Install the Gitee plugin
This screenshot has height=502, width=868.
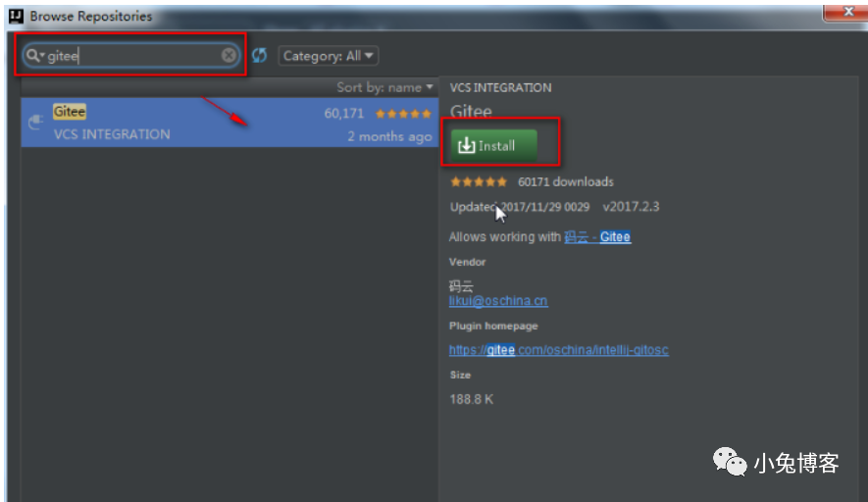pos(493,145)
